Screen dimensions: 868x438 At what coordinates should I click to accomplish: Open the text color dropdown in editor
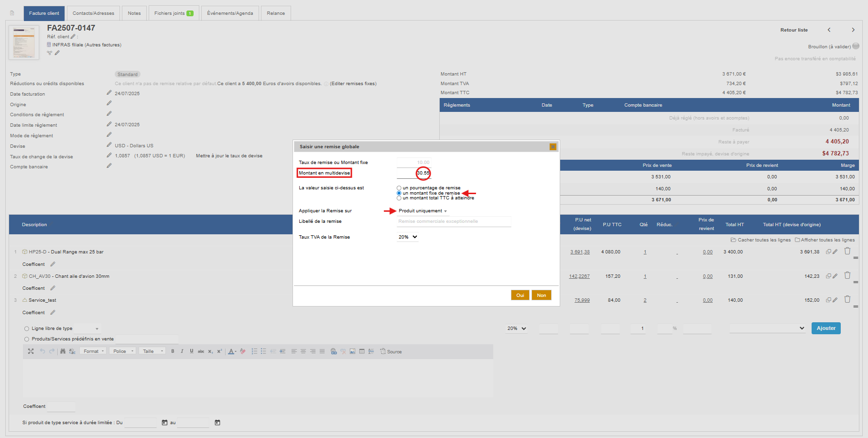coord(232,351)
